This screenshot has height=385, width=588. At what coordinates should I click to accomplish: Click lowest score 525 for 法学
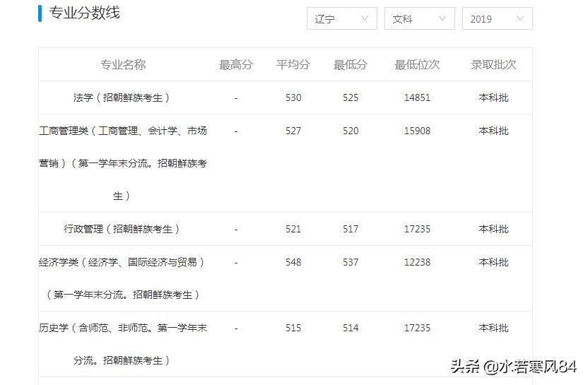(351, 98)
